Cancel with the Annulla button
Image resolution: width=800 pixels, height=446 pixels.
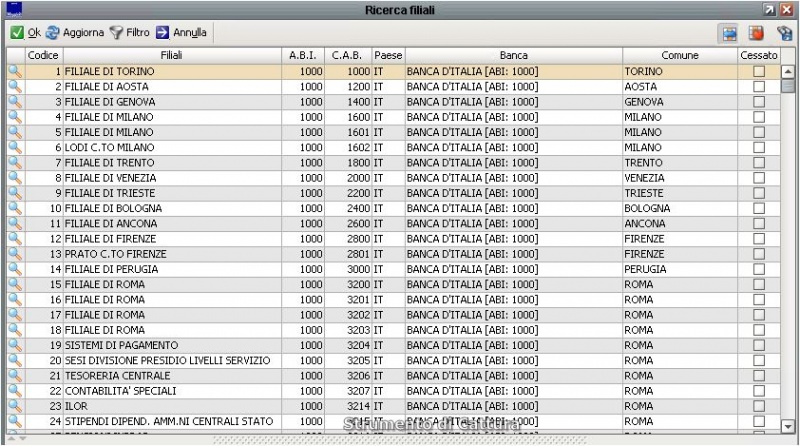coord(181,33)
